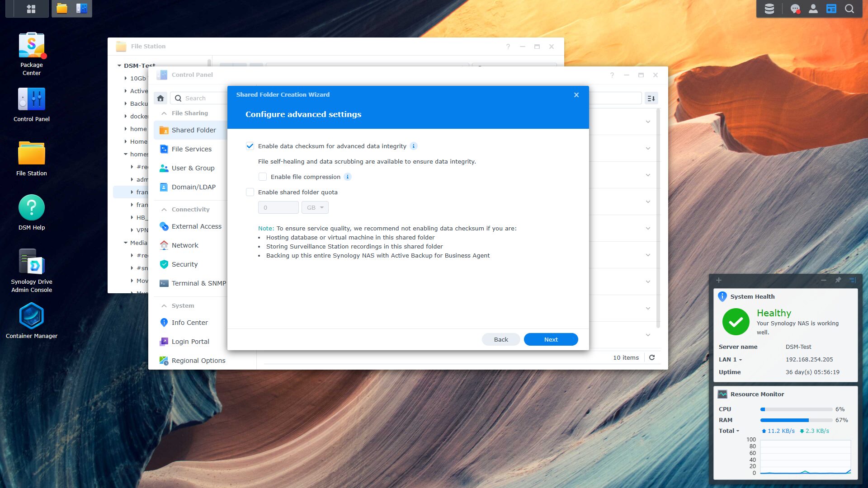Click the info icon beside file compression
Image resolution: width=868 pixels, height=488 pixels.
point(348,177)
